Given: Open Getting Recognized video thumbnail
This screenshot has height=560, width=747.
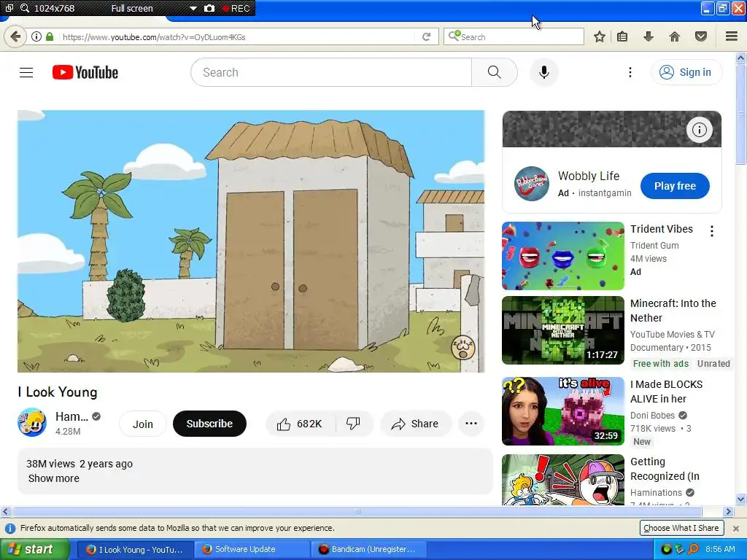Looking at the screenshot, I should point(562,480).
